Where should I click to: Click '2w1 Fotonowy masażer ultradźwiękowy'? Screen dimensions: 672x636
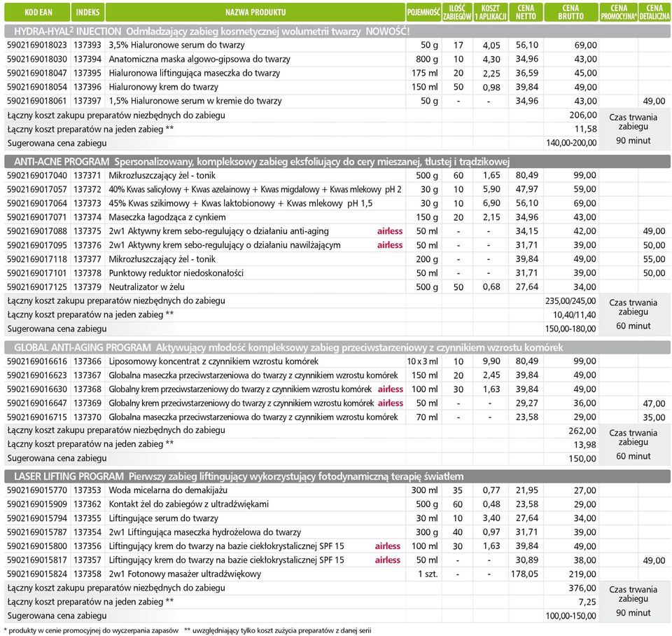(185, 574)
